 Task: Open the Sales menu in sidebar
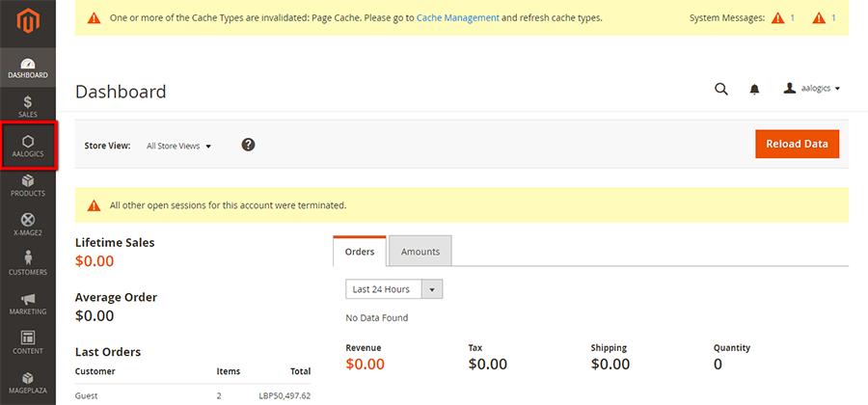click(28, 107)
